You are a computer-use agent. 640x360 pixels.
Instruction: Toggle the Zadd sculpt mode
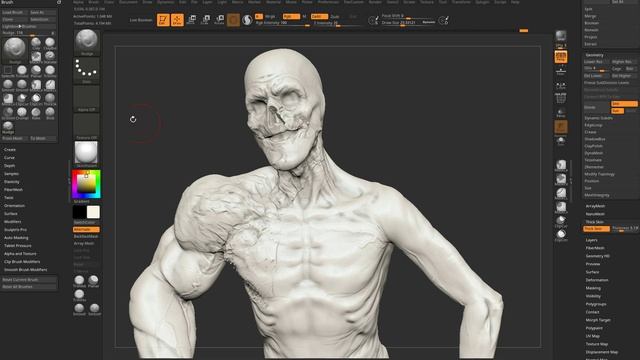[319, 16]
